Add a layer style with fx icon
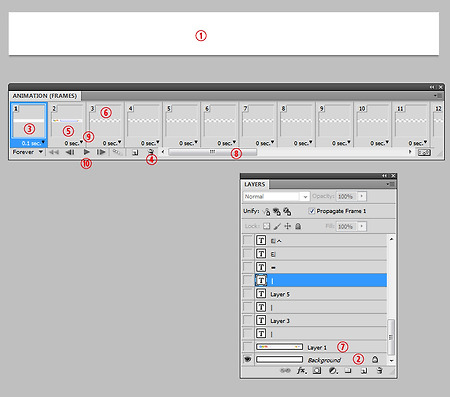Viewport: 450px width, 397px height. (x=302, y=370)
